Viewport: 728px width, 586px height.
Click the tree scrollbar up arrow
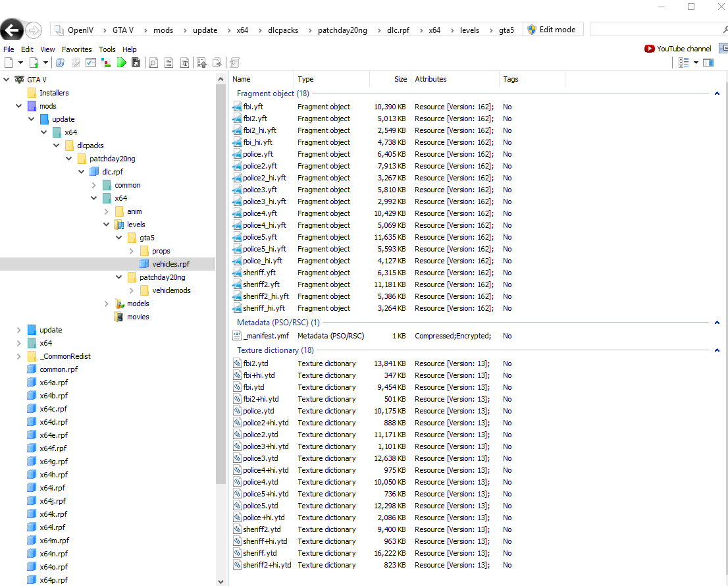[221, 80]
